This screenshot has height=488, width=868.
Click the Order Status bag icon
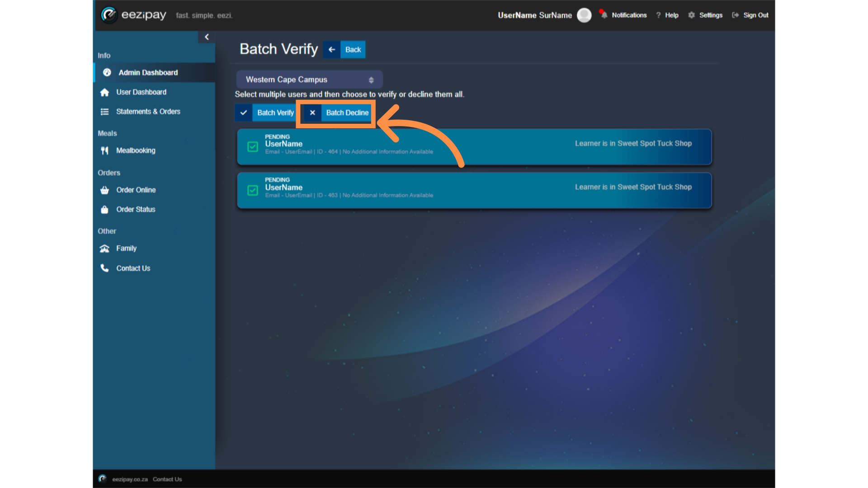pos(105,210)
